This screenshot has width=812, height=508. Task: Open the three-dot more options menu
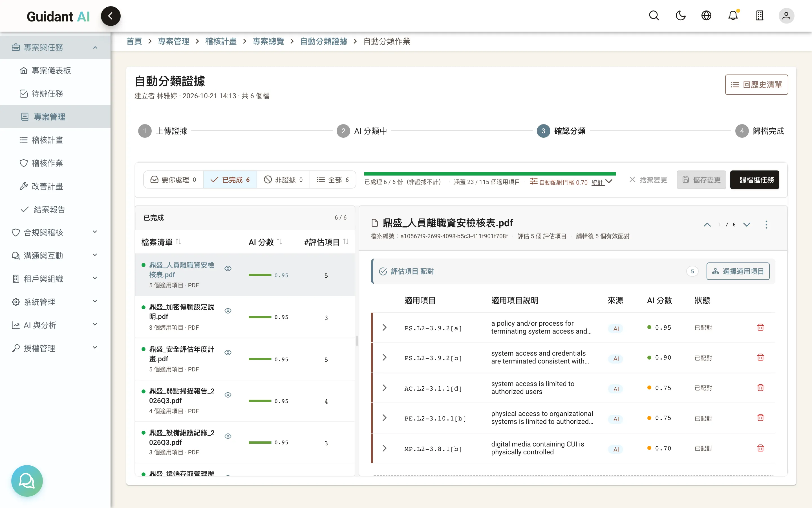[766, 224]
